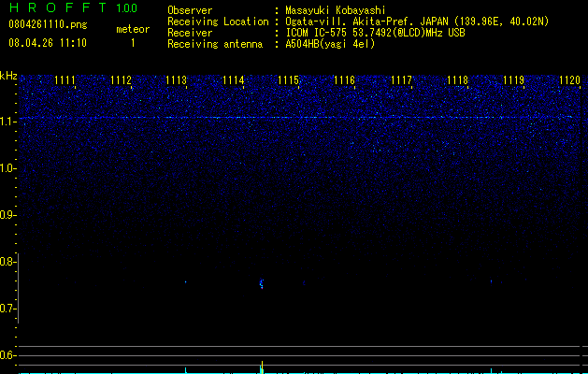This screenshot has width=588, height=374.
Task: Click the 1114 time axis marker
Action: (234, 80)
